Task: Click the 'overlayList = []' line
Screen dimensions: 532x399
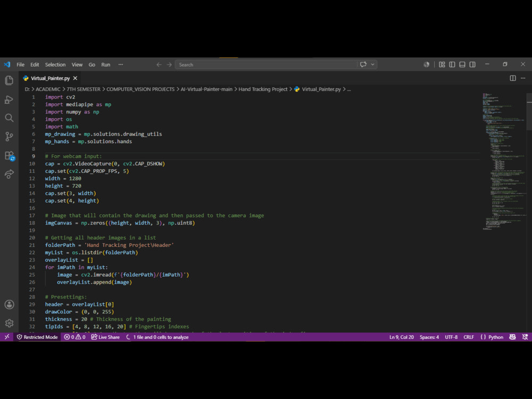Action: coord(69,260)
